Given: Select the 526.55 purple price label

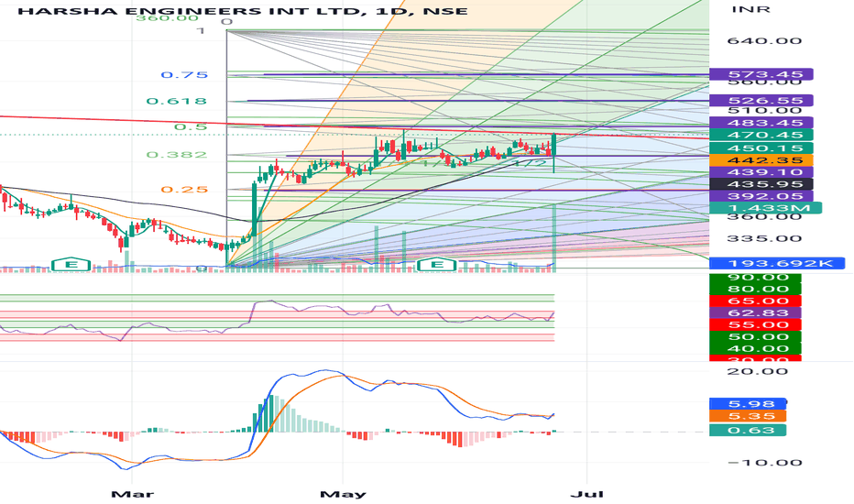Looking at the screenshot, I should (761, 100).
